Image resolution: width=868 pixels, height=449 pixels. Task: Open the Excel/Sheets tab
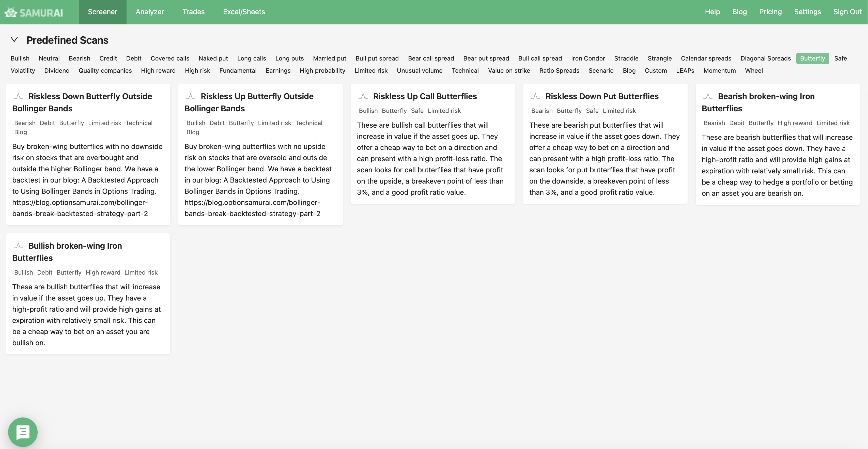click(244, 12)
